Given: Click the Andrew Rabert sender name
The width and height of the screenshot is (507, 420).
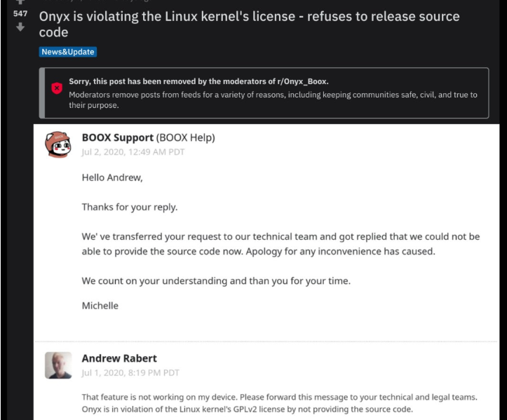Looking at the screenshot, I should point(119,358).
